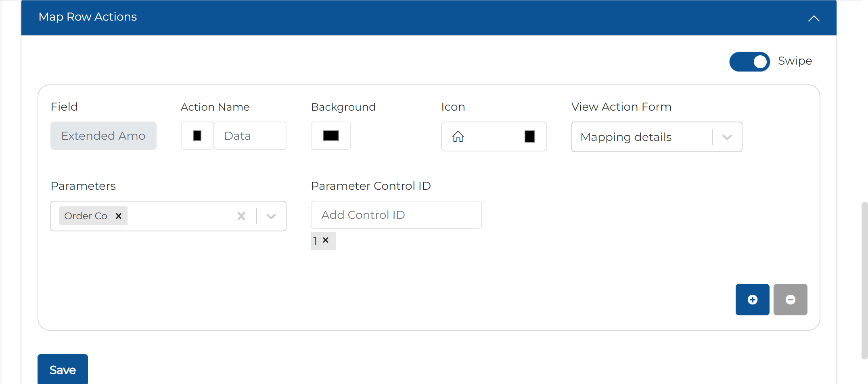Click the Save button

pyautogui.click(x=63, y=369)
